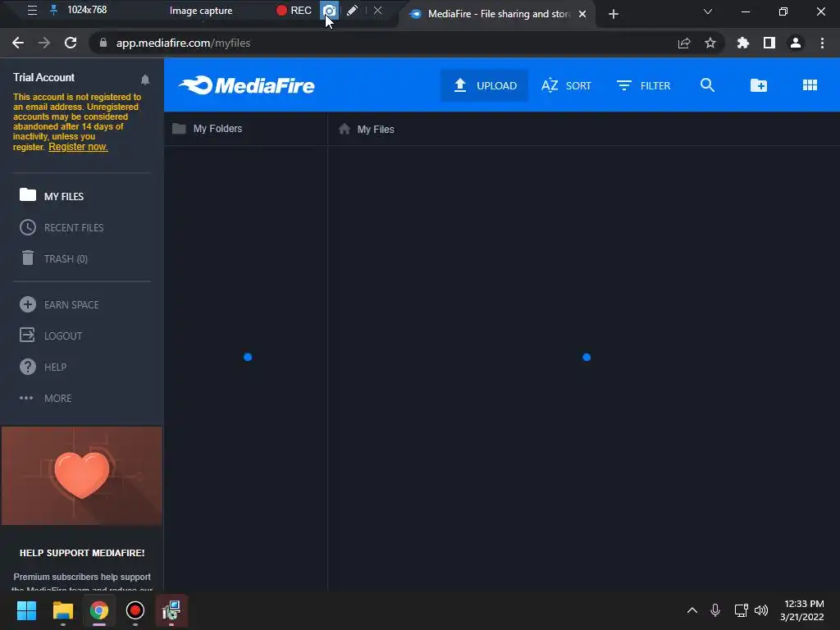Click the UPLOAD button

click(484, 85)
